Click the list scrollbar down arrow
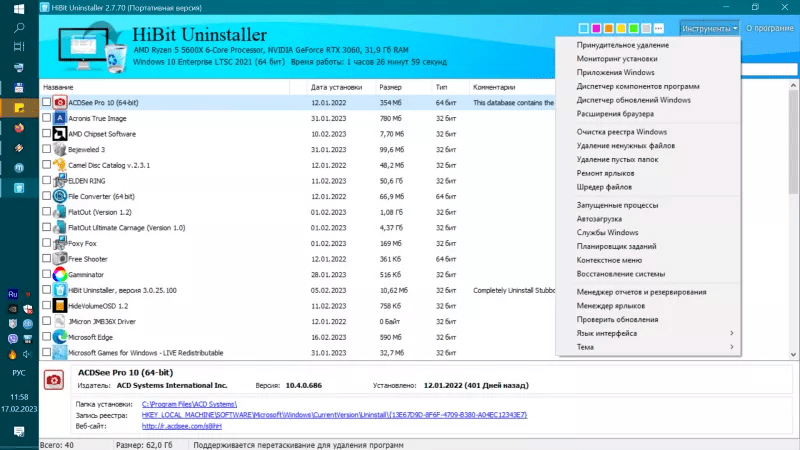 tap(793, 354)
